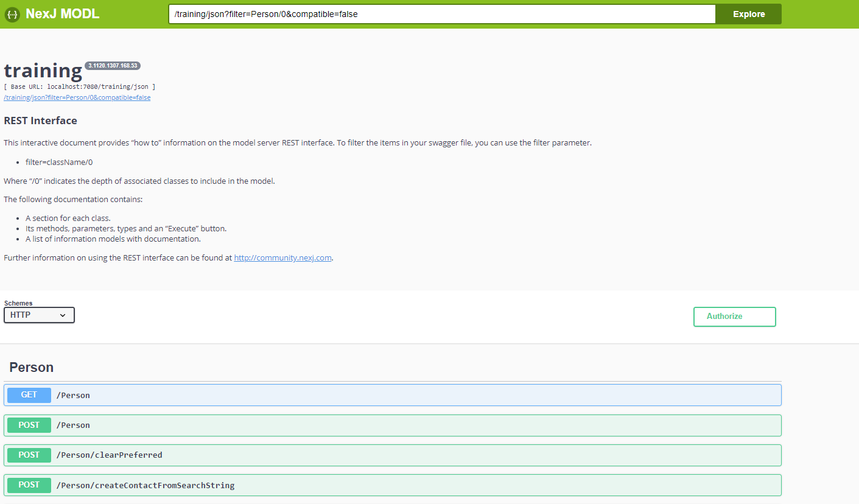Expand the GET /Person operation path

[x=73, y=395]
